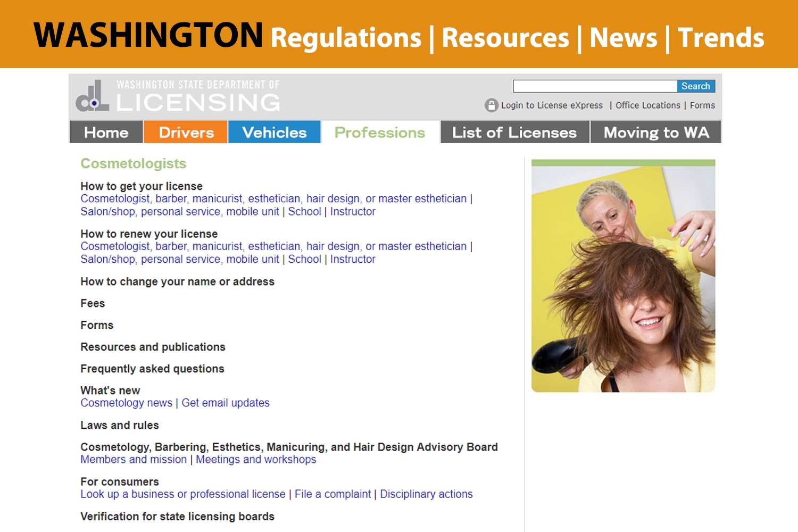
Task: Click the How to renew your license heading
Action: 149,234
